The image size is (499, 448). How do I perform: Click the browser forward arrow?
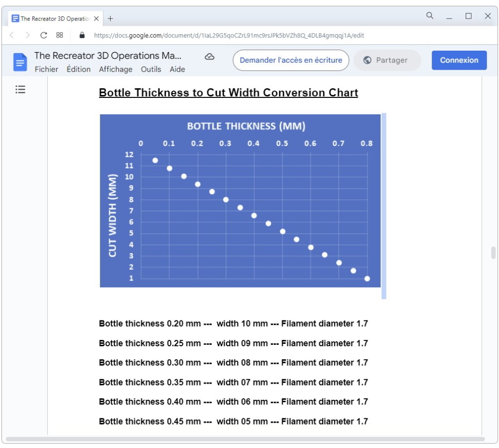tap(27, 35)
